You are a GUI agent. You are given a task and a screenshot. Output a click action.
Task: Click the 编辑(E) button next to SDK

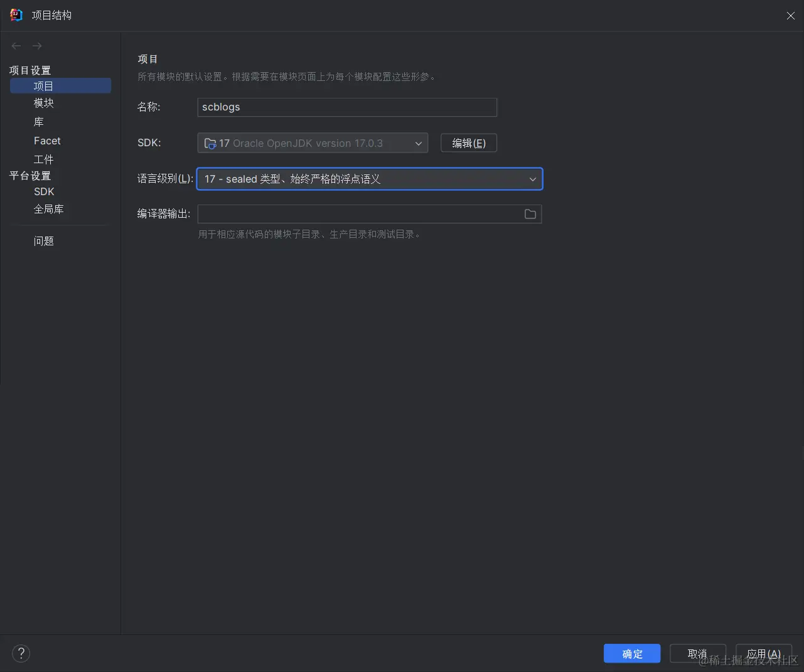pyautogui.click(x=468, y=143)
